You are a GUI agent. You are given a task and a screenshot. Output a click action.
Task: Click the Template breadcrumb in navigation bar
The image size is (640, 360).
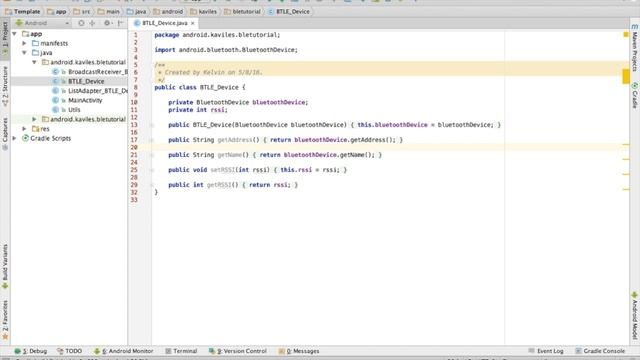click(22, 11)
